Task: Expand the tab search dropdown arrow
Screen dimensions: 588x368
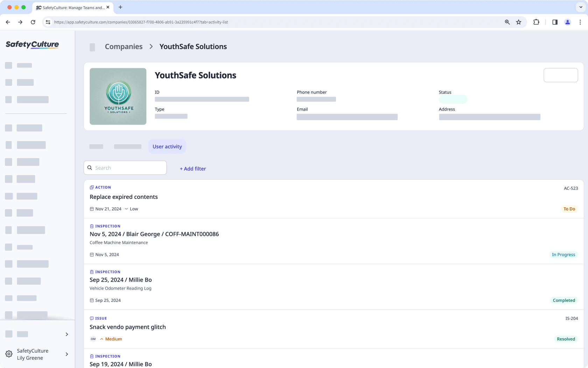Action: [x=581, y=7]
